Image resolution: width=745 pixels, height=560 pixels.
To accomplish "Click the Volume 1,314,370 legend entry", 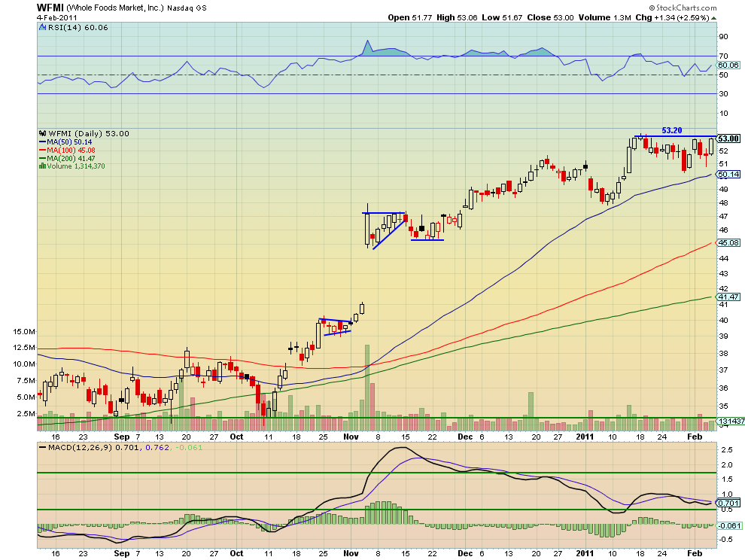I will pos(76,166).
